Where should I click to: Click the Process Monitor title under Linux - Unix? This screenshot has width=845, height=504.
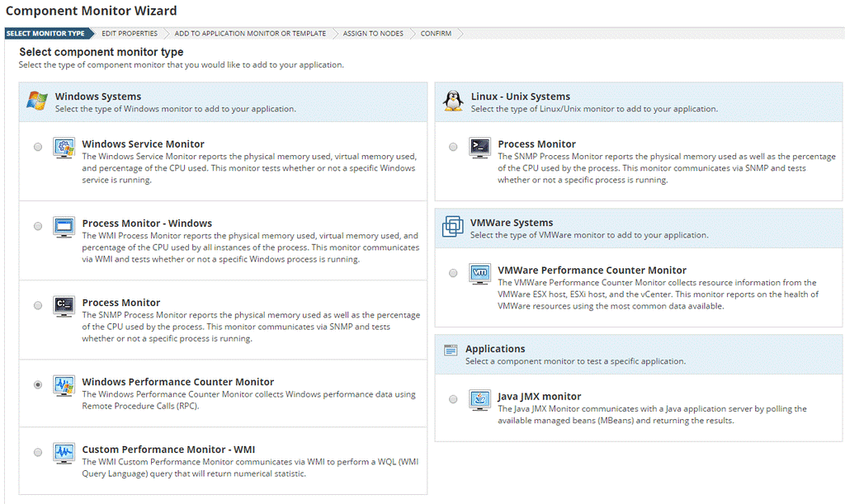pyautogui.click(x=536, y=144)
